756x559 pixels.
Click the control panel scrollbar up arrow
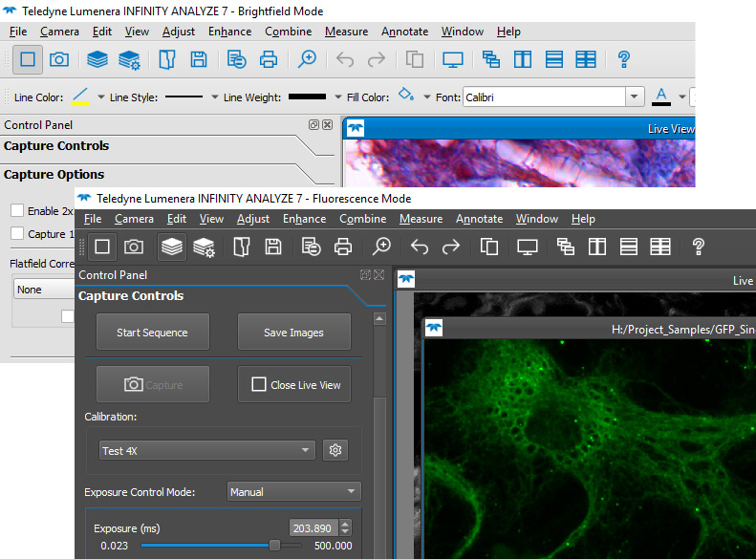[x=380, y=318]
